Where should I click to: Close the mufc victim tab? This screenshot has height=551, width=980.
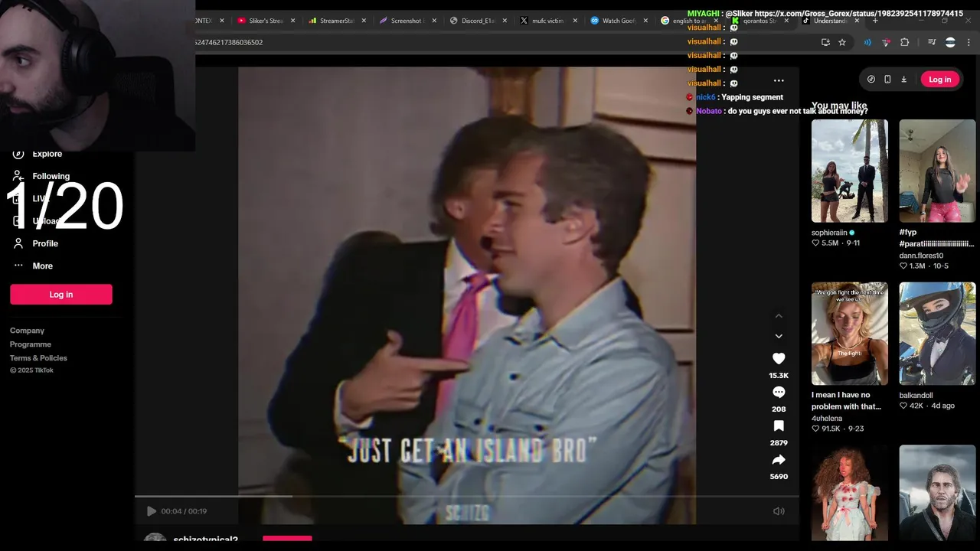tap(575, 21)
